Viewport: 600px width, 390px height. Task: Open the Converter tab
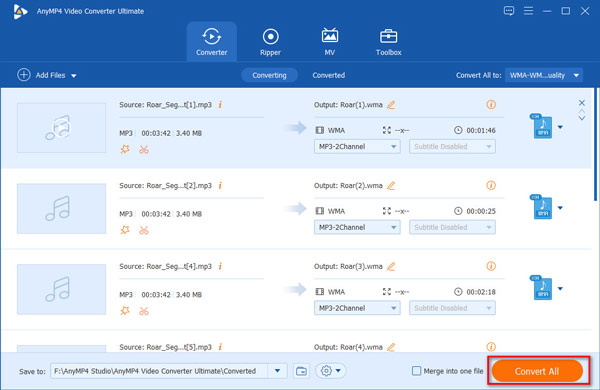point(212,41)
